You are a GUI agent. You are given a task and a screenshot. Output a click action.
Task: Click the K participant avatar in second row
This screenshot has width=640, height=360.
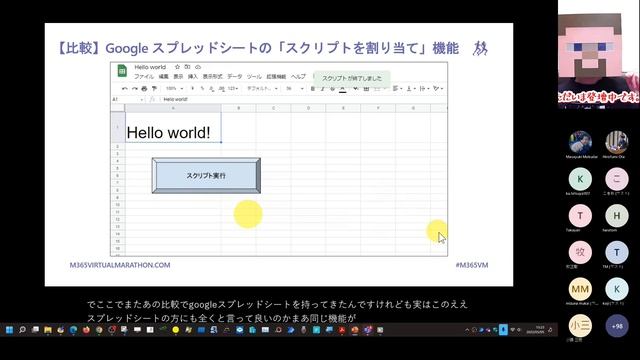point(580,179)
